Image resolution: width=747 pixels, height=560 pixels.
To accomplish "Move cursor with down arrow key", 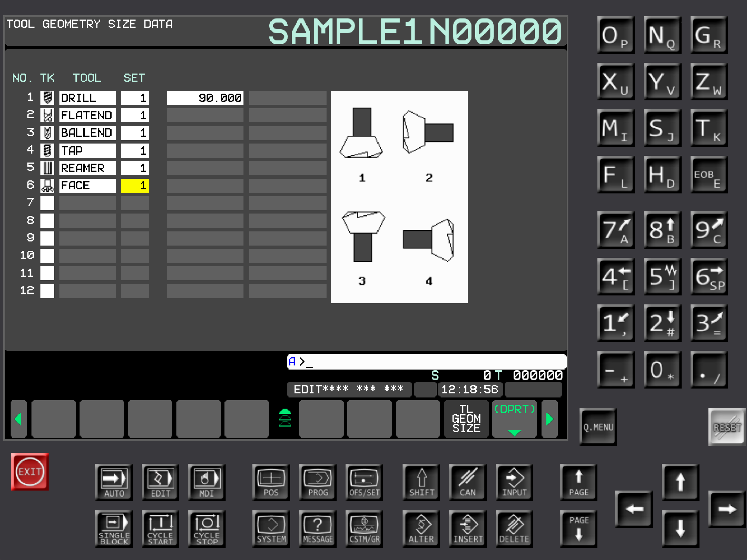I will (x=680, y=529).
